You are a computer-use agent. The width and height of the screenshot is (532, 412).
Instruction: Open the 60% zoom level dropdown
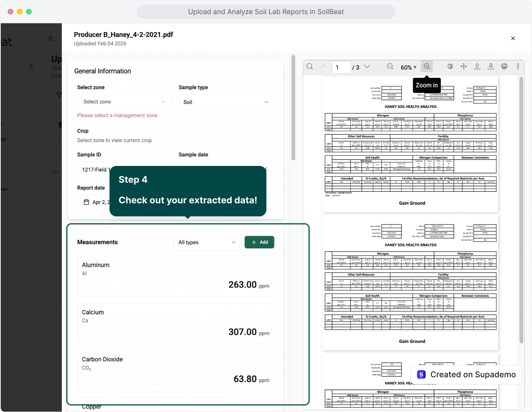tap(408, 68)
